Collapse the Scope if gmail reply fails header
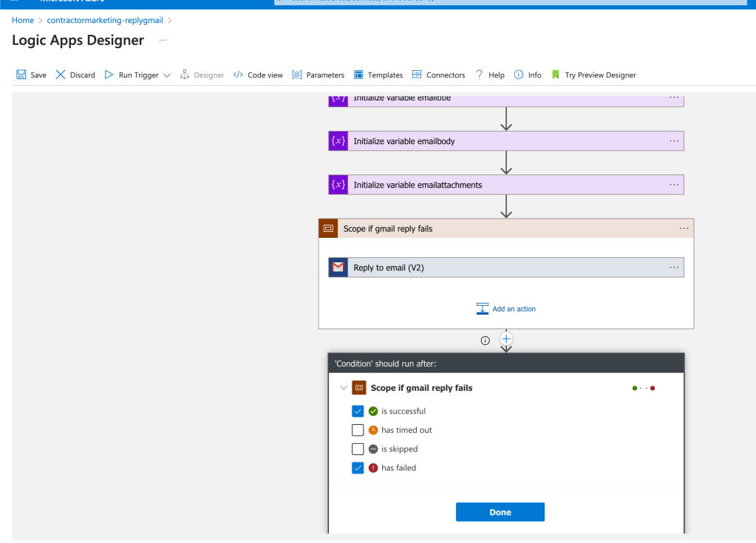756x543 pixels. coord(506,228)
